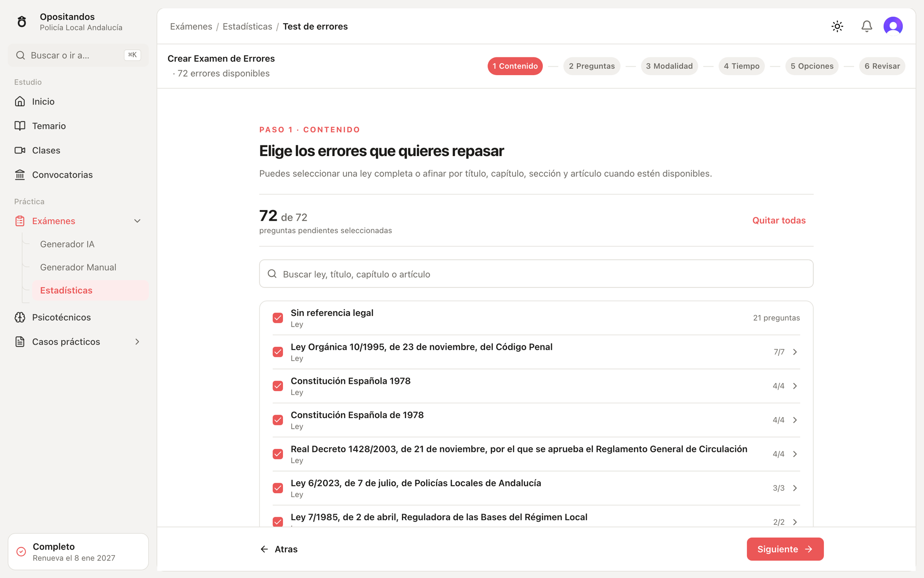Open Exámenes breadcrumb link

click(x=191, y=26)
